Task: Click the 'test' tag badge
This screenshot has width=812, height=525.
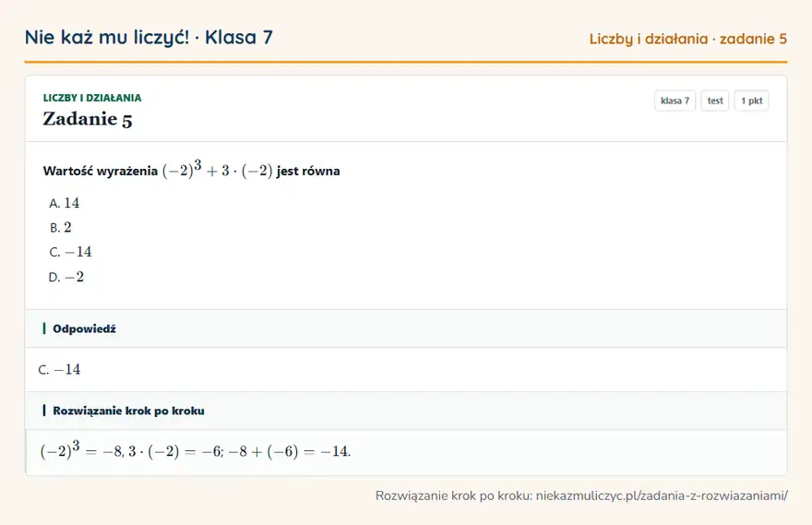Action: pos(714,101)
